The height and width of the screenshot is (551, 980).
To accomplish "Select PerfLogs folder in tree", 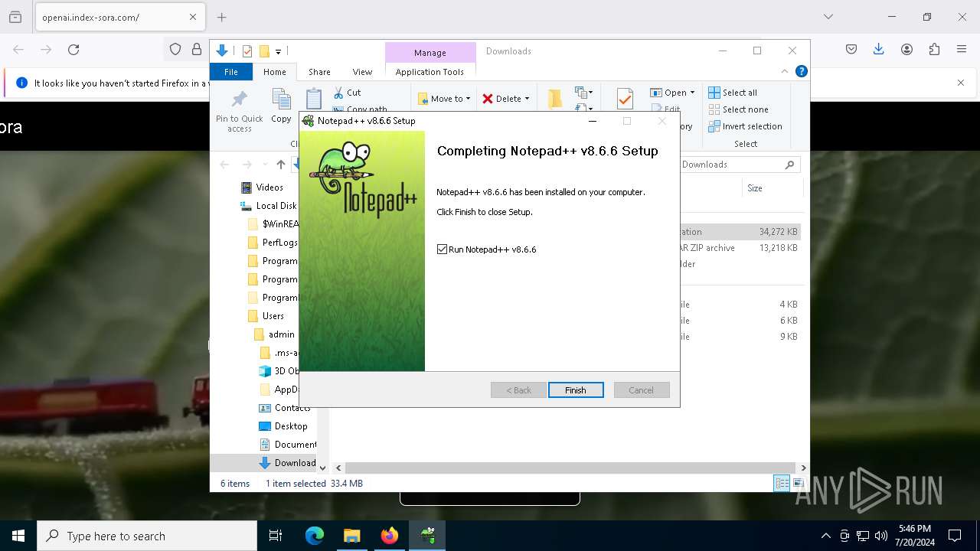I will pos(272,243).
